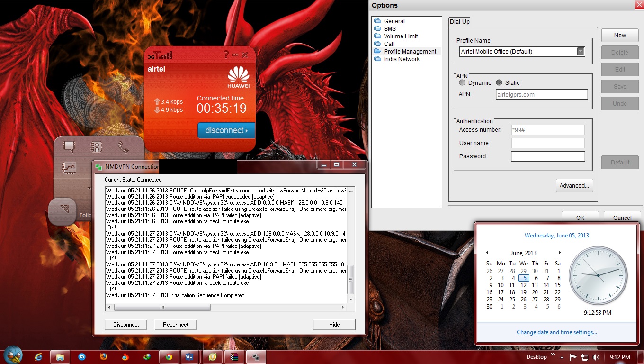Click New profile button
Image resolution: width=644 pixels, height=364 pixels.
[x=620, y=35]
